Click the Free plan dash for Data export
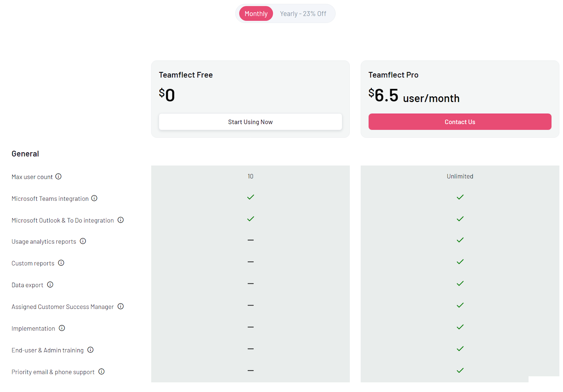 click(x=251, y=283)
